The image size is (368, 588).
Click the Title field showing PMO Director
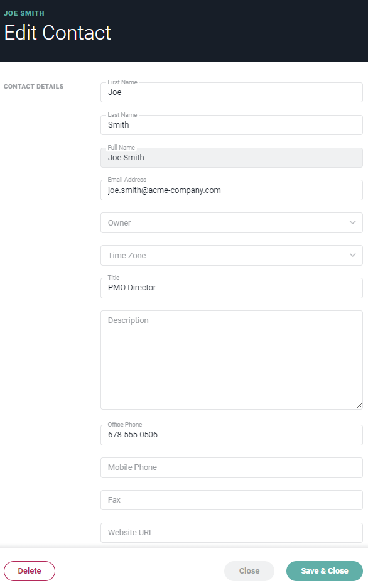click(x=232, y=288)
